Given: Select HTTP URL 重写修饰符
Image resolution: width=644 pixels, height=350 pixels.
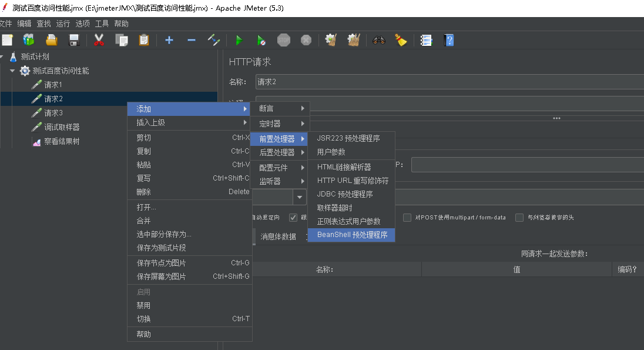Looking at the screenshot, I should click(x=351, y=181).
